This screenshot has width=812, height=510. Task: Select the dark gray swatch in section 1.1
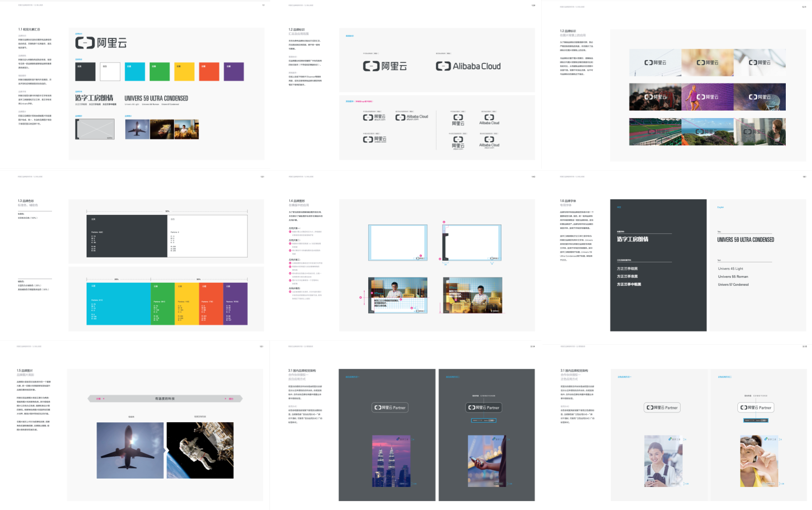(x=85, y=71)
